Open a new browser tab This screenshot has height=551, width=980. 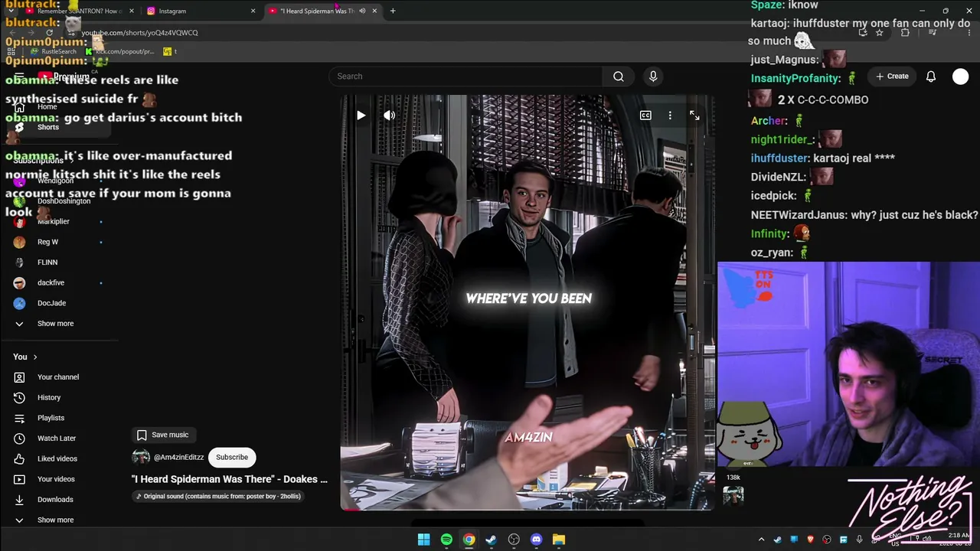coord(393,11)
